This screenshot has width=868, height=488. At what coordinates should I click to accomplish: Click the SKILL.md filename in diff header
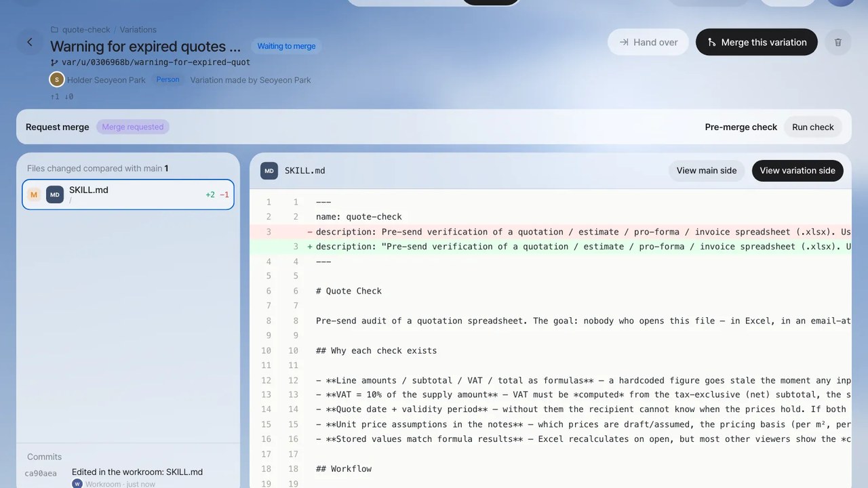[x=304, y=171]
